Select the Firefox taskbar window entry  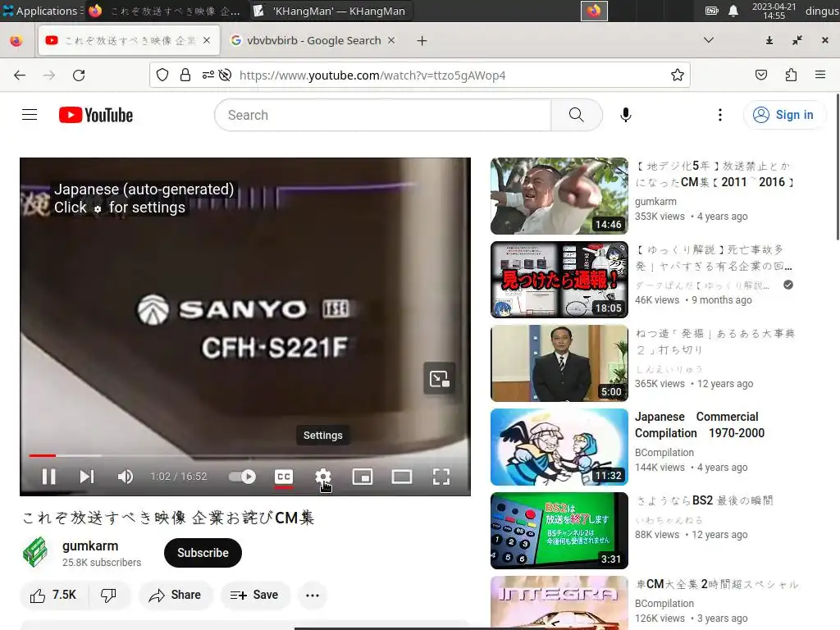[167, 11]
